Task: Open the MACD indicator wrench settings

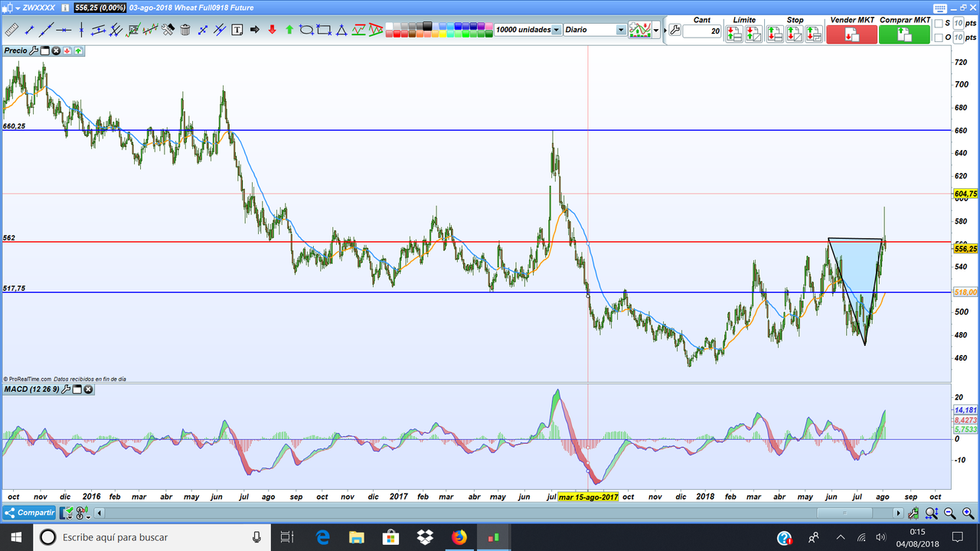Action: tap(66, 390)
